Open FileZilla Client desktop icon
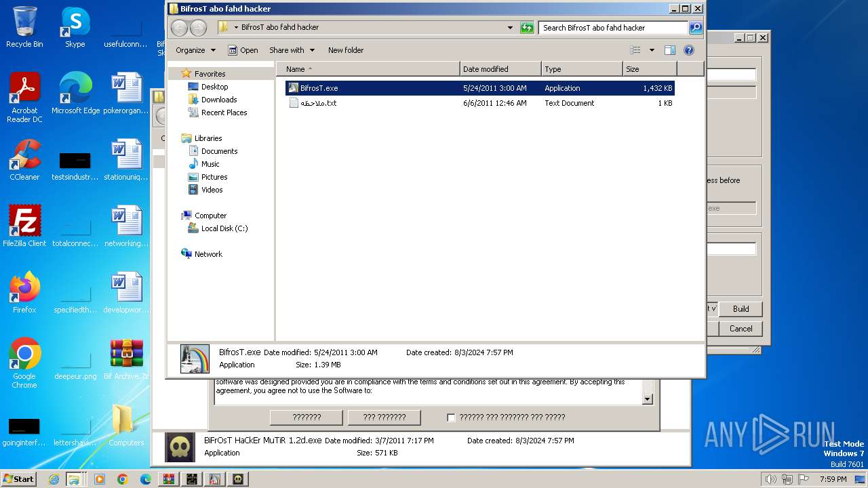868x488 pixels. [24, 226]
